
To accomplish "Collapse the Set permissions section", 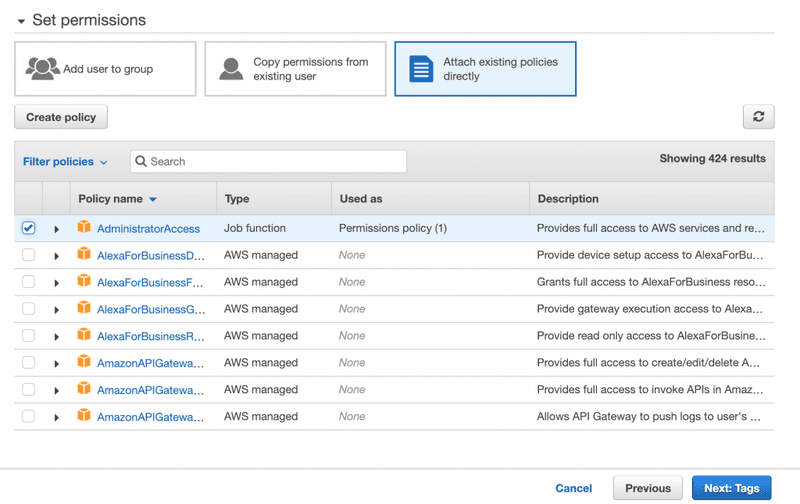I will click(21, 21).
